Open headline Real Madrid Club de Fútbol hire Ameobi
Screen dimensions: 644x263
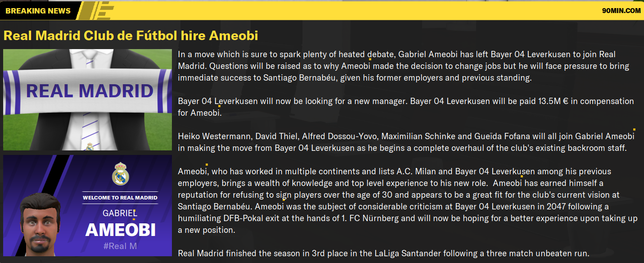pos(131,36)
